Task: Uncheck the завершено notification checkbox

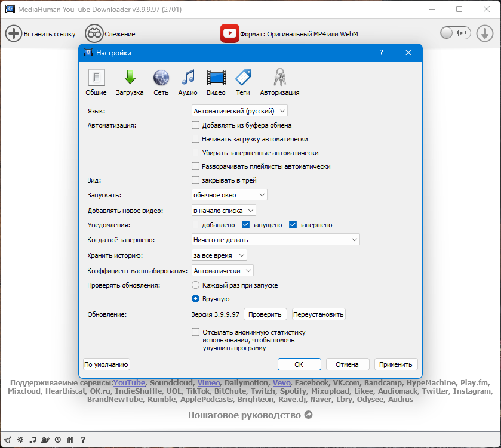Action: tap(293, 225)
